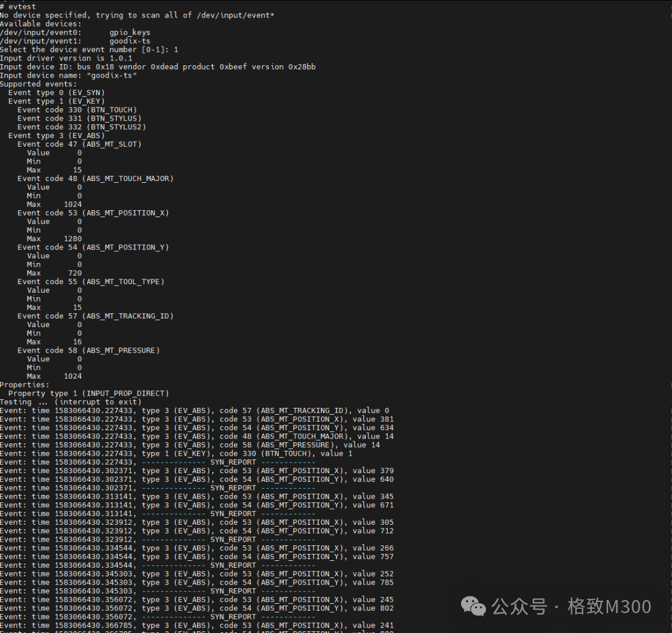Click the ABS_MT_PRESSURE value 14 event line
The image size is (672, 633).
(x=190, y=445)
